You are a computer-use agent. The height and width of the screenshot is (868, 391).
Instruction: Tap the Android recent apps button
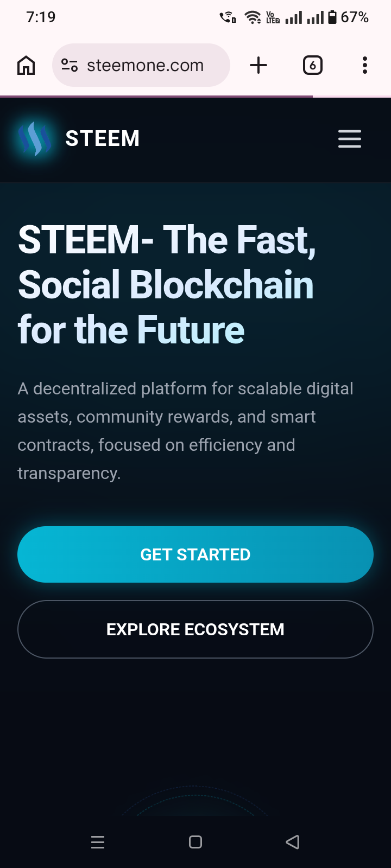98,842
